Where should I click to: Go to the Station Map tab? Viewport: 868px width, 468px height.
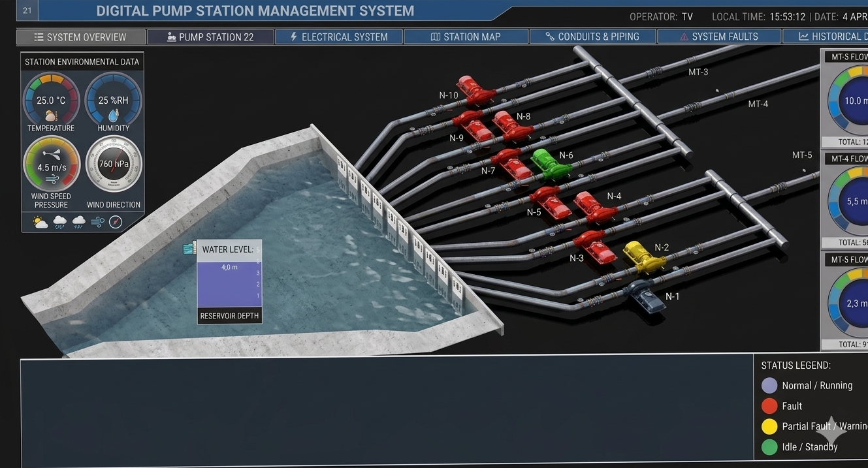click(x=466, y=37)
